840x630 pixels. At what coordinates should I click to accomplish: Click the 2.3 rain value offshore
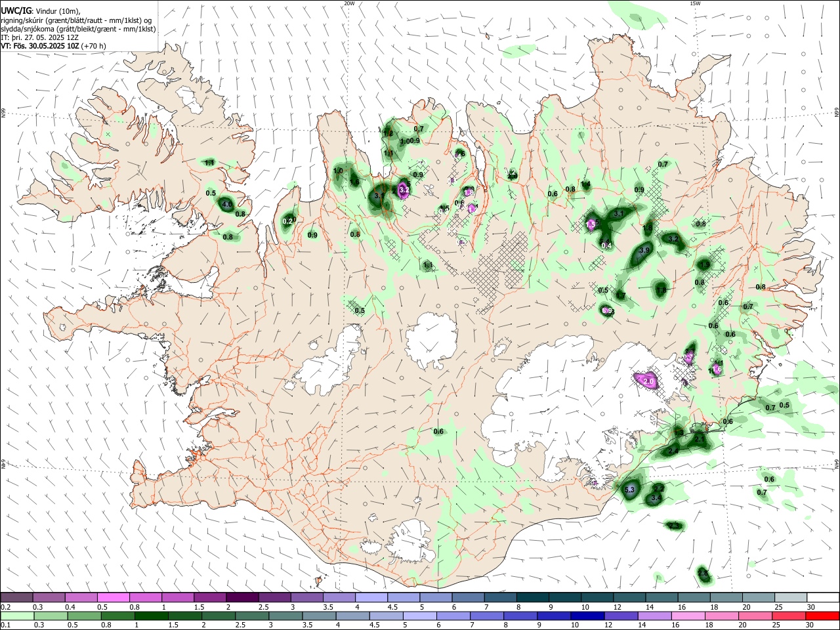[x=674, y=526]
